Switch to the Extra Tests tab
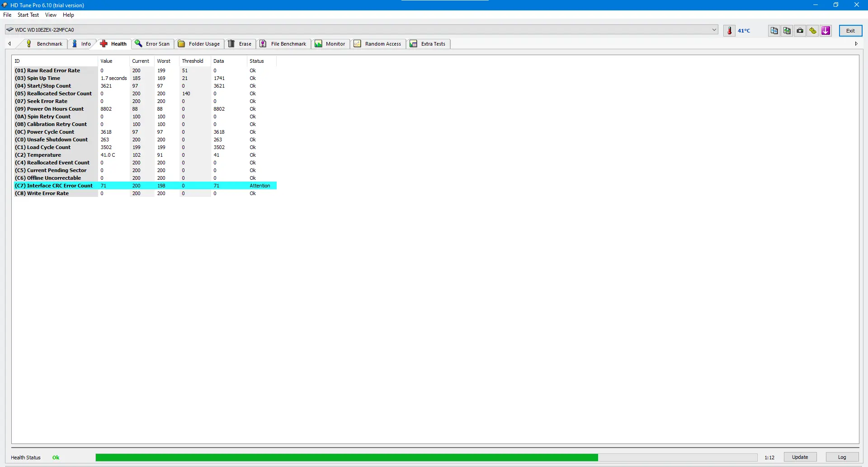Viewport: 868px width, 467px height. pos(428,44)
